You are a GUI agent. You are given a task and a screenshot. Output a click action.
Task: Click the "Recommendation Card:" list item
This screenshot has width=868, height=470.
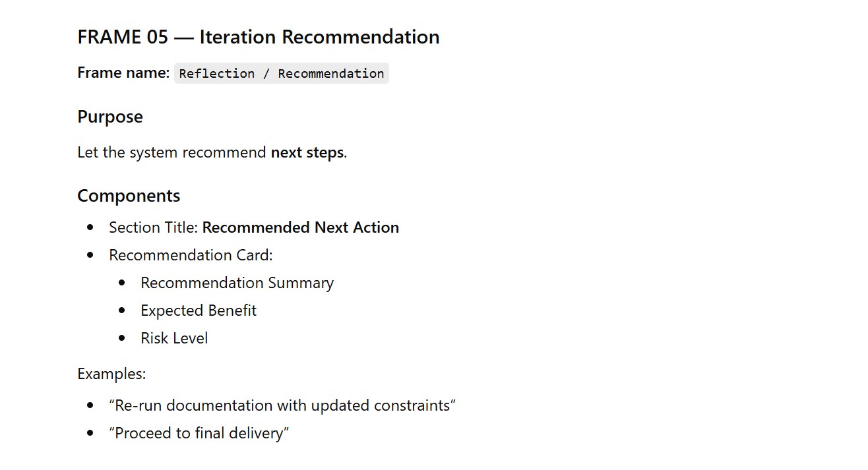191,255
